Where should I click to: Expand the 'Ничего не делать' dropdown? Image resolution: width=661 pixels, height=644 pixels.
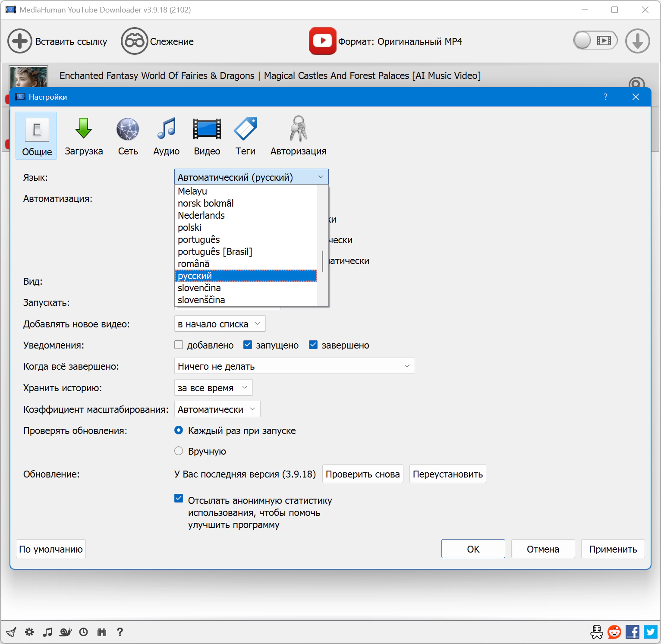[x=294, y=366]
